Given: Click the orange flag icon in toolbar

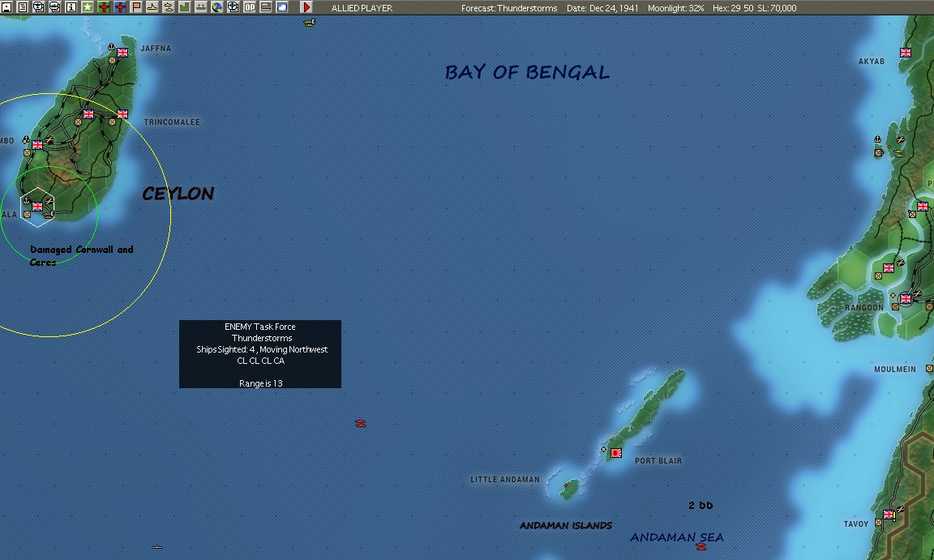Looking at the screenshot, I should coord(136,7).
